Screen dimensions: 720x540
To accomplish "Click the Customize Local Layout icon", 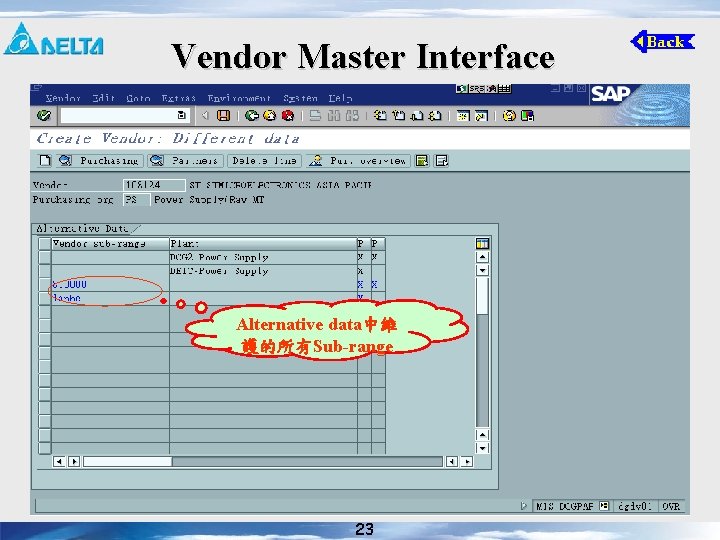I will (x=527, y=116).
